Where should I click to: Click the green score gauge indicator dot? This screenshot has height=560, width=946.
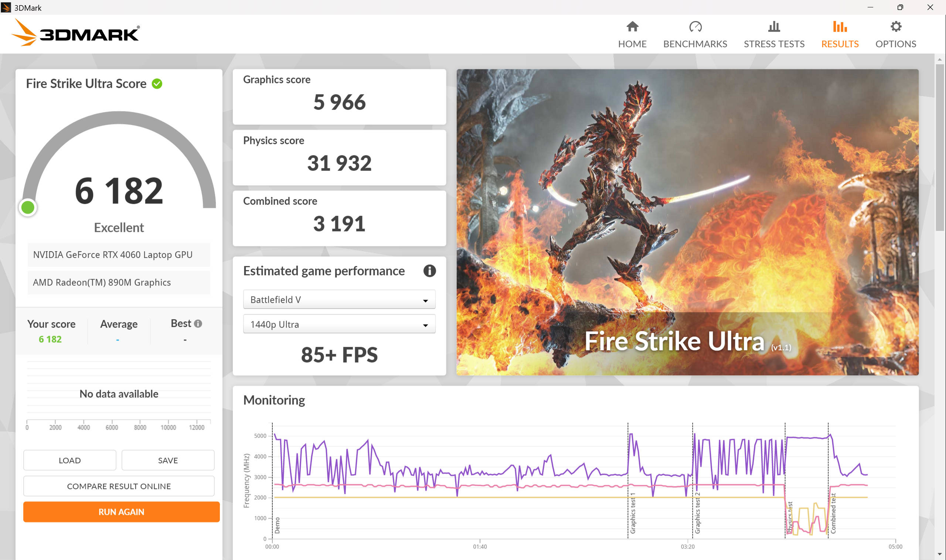(x=28, y=207)
